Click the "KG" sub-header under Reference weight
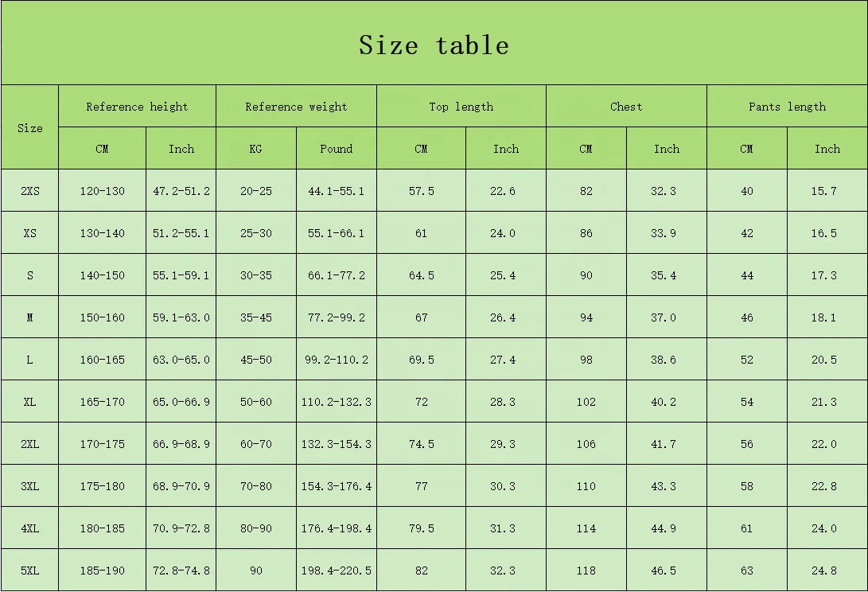Screen dimensions: 868x592 pos(256,149)
